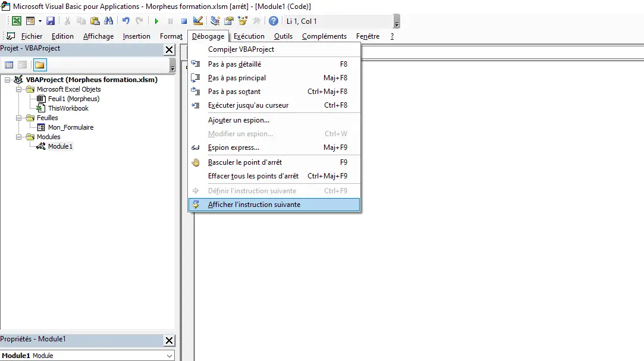Select the Mon_Formulaire form
This screenshot has height=361, width=644.
click(x=71, y=127)
